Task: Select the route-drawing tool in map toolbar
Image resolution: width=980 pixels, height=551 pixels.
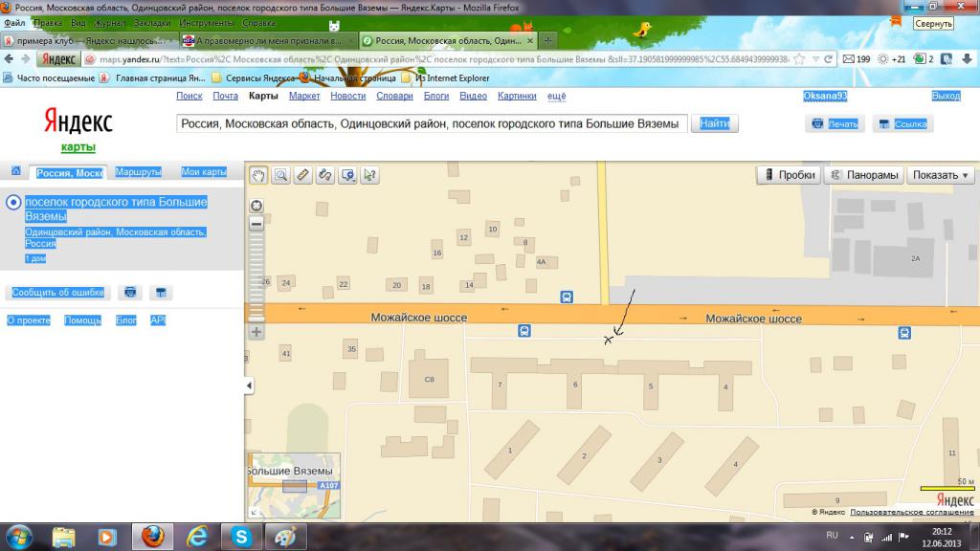Action: tap(325, 176)
